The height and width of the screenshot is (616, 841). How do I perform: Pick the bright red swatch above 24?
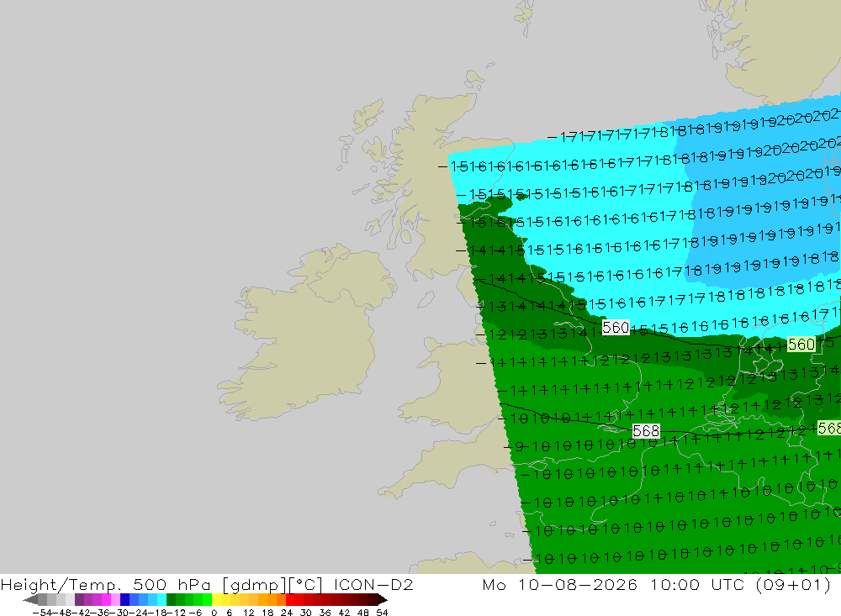tap(290, 599)
